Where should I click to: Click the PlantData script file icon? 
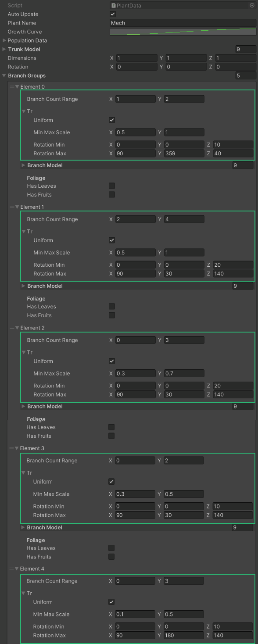pos(114,5)
